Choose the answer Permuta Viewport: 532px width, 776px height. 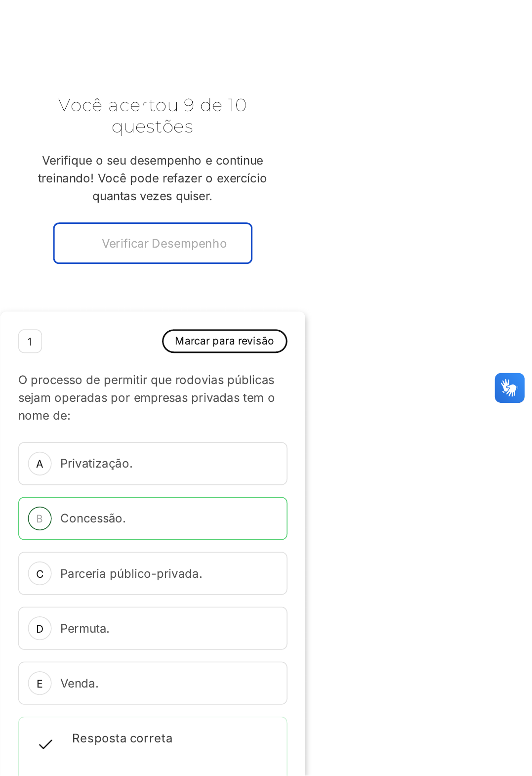tap(85, 629)
